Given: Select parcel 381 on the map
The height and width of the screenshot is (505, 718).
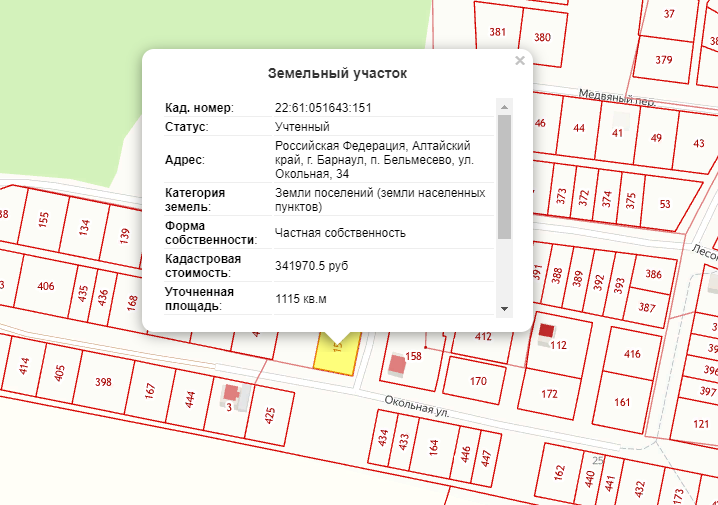Looking at the screenshot, I should pyautogui.click(x=497, y=33).
